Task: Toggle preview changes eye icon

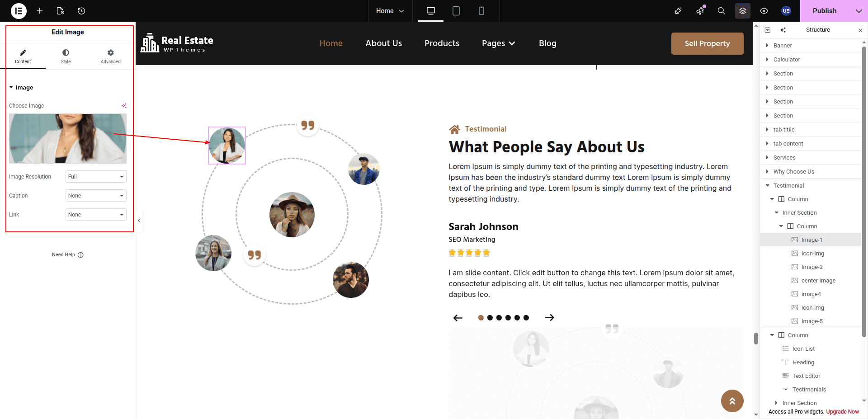Action: pyautogui.click(x=764, y=11)
